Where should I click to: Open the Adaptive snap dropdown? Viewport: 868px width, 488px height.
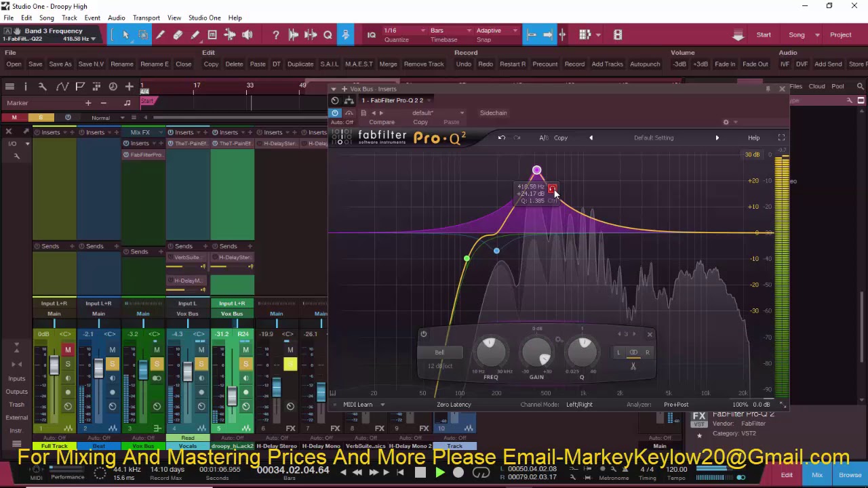(x=496, y=30)
